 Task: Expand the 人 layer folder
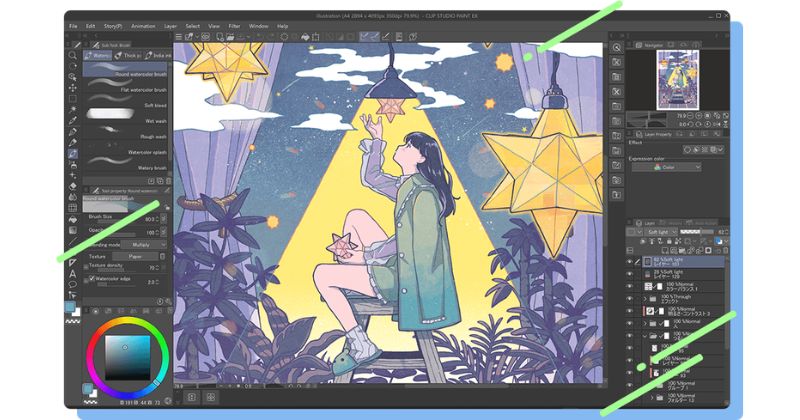pos(645,324)
